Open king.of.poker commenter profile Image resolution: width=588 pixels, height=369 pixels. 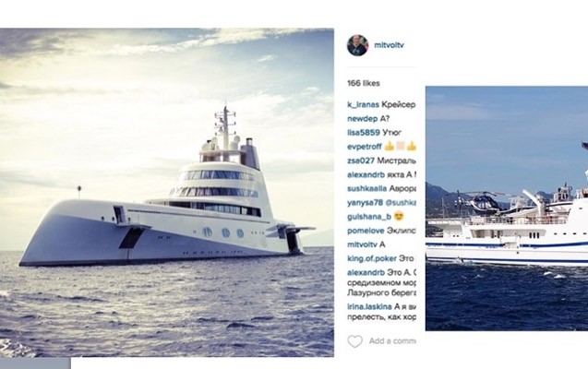click(x=371, y=258)
